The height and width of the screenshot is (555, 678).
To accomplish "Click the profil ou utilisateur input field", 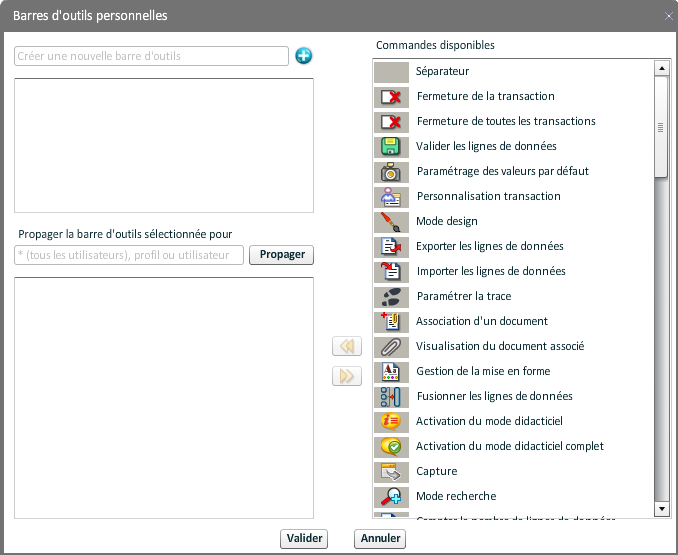I will 129,255.
